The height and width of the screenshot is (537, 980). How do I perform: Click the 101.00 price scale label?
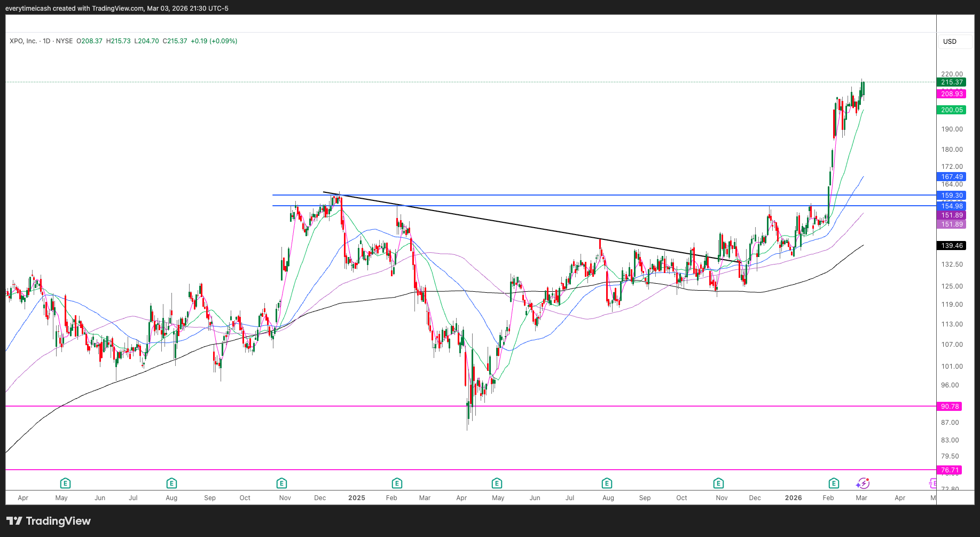tap(952, 367)
